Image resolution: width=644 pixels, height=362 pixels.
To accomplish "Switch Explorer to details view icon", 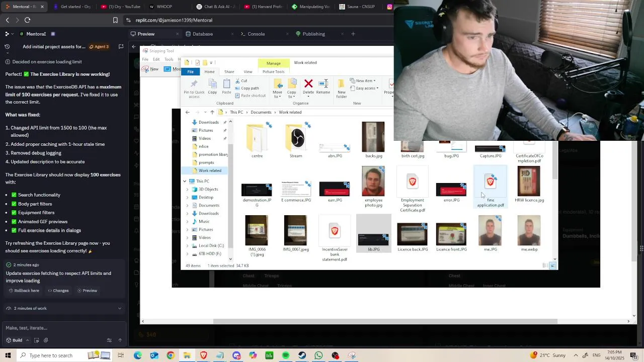I will [x=545, y=265].
